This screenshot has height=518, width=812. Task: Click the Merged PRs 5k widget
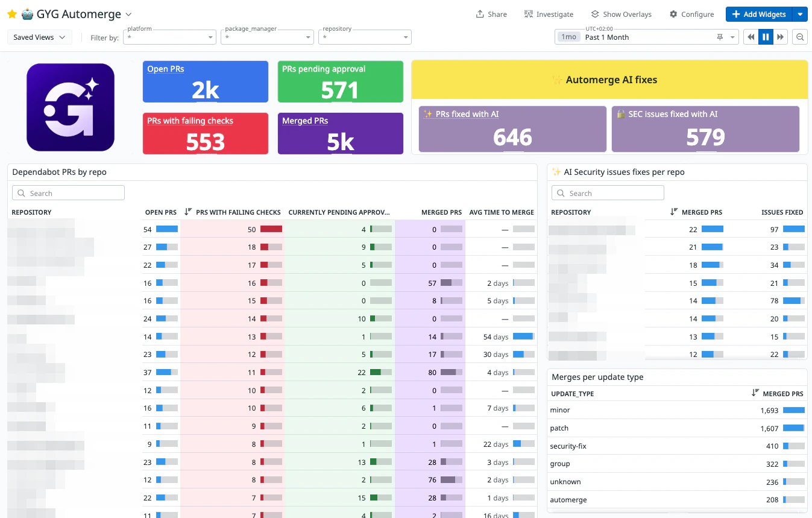click(x=341, y=133)
